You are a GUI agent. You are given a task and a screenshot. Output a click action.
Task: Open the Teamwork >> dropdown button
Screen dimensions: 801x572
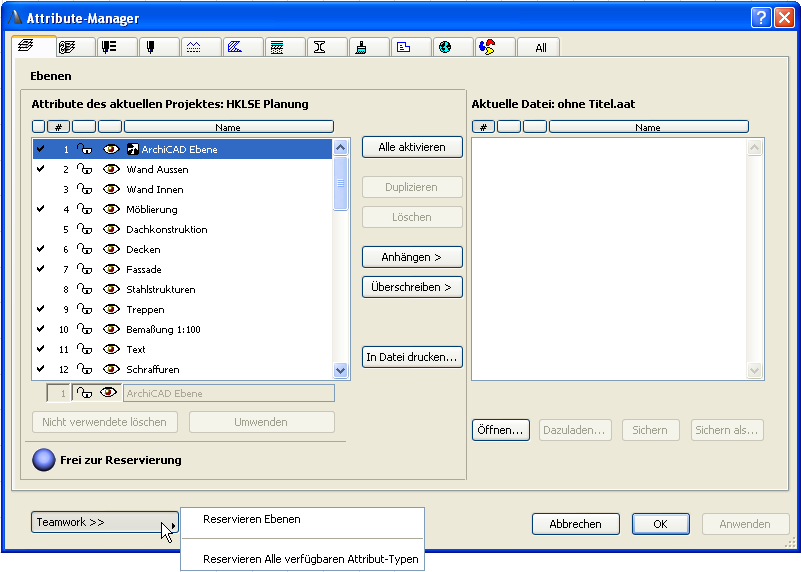(105, 522)
